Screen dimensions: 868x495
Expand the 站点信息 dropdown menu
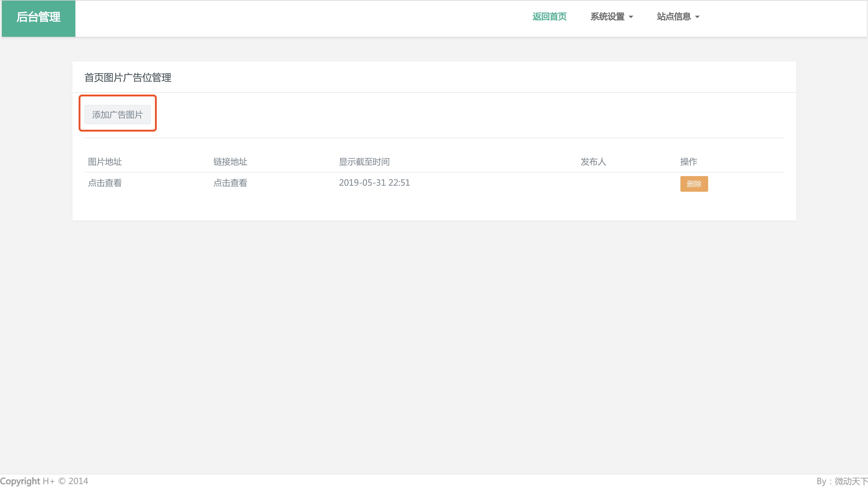pyautogui.click(x=678, y=17)
